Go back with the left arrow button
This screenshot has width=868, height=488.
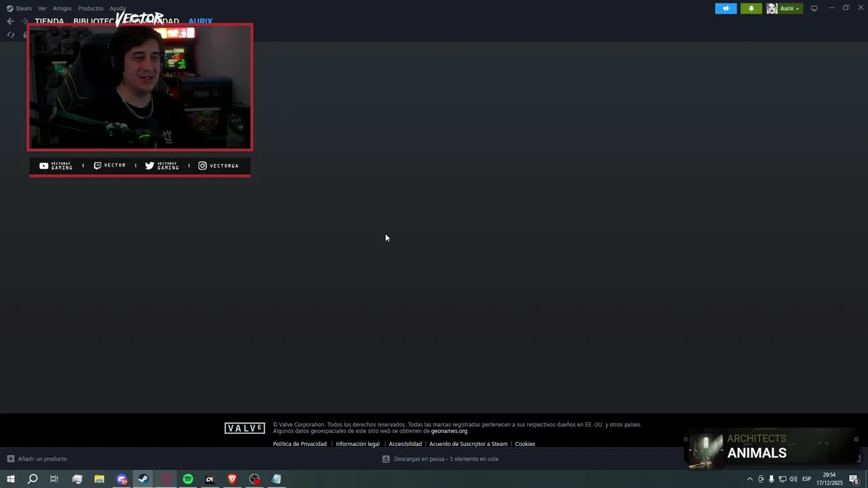pyautogui.click(x=10, y=21)
